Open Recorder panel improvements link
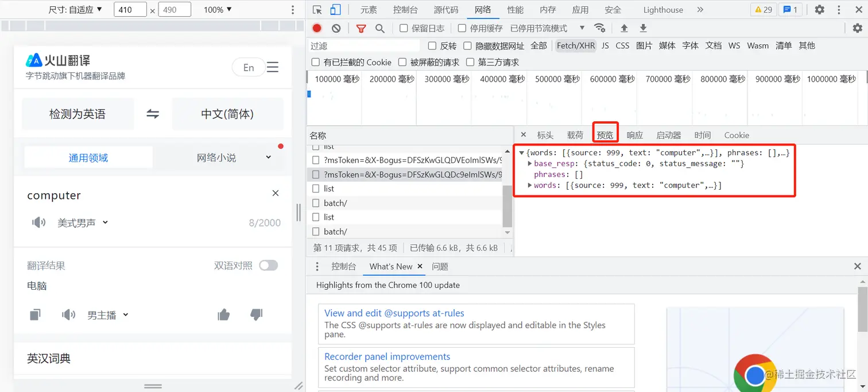This screenshot has width=868, height=392. [x=387, y=356]
